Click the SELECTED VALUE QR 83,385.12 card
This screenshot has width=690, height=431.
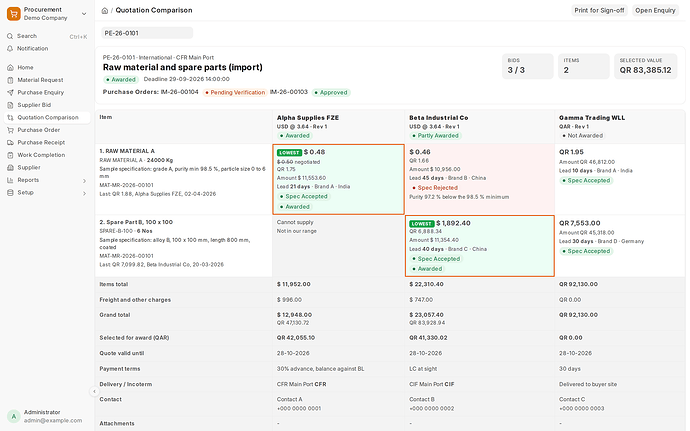tap(646, 66)
